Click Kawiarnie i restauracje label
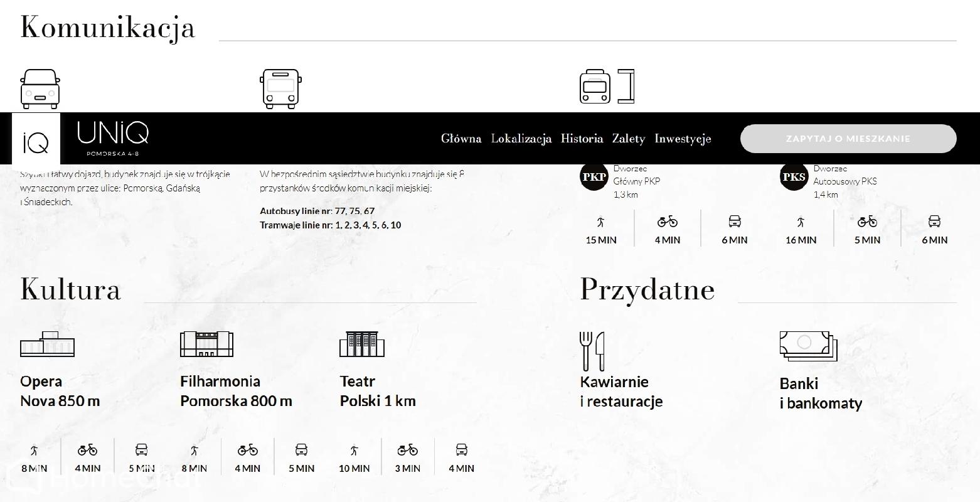Image resolution: width=980 pixels, height=502 pixels. 621,392
